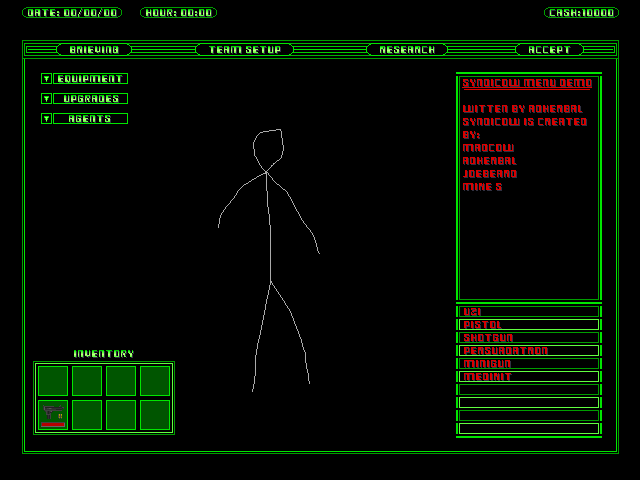Screen dimensions: 640x480
Task: Select Persuadatron from the equipment list
Action: [x=529, y=351]
